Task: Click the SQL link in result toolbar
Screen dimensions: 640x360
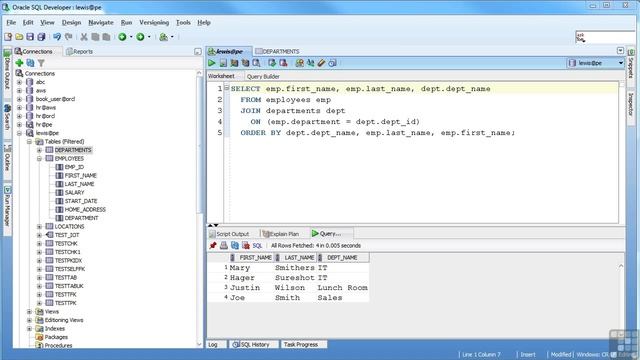Action: click(257, 246)
